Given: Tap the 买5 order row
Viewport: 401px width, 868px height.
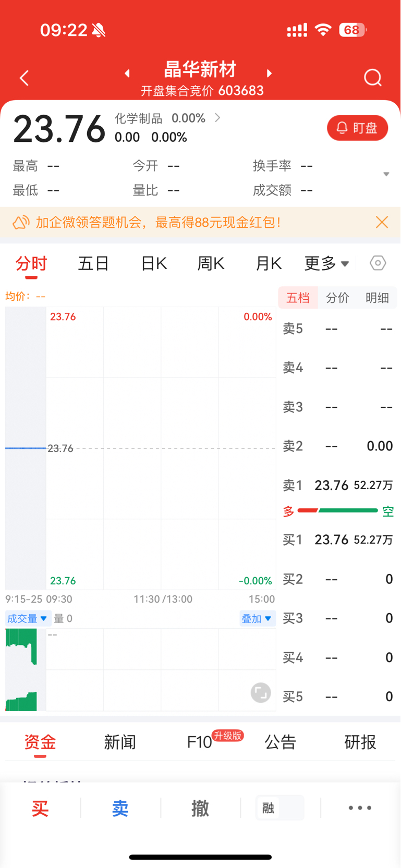Looking at the screenshot, I should pos(338,696).
